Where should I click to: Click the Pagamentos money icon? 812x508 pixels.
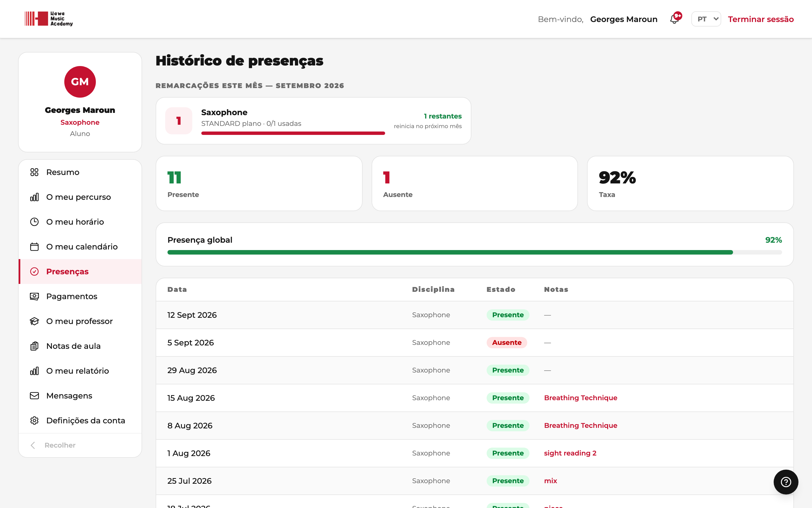(x=34, y=296)
